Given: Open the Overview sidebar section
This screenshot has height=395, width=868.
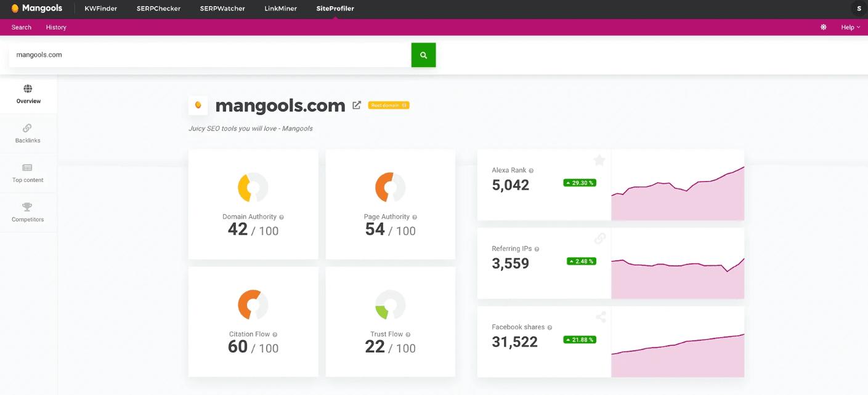Looking at the screenshot, I should 28,94.
